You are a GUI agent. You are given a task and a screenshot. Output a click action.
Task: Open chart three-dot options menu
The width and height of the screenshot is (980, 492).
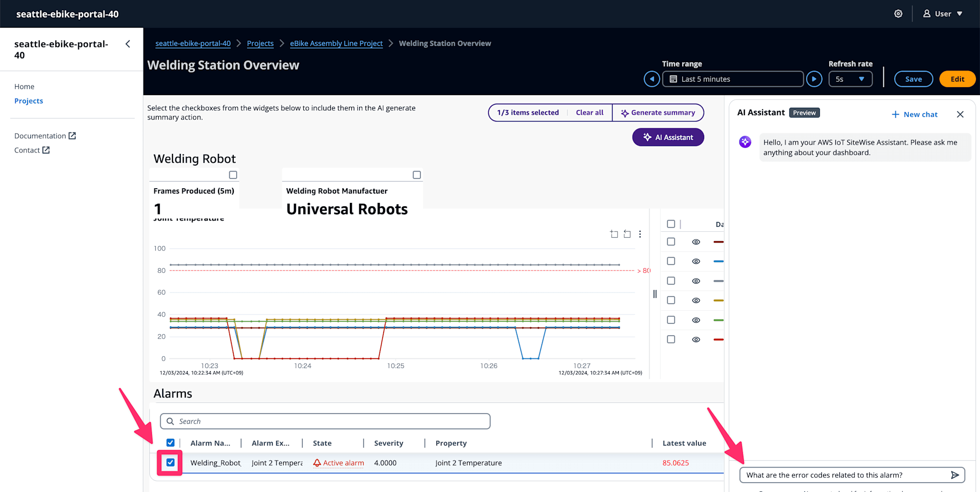point(640,234)
